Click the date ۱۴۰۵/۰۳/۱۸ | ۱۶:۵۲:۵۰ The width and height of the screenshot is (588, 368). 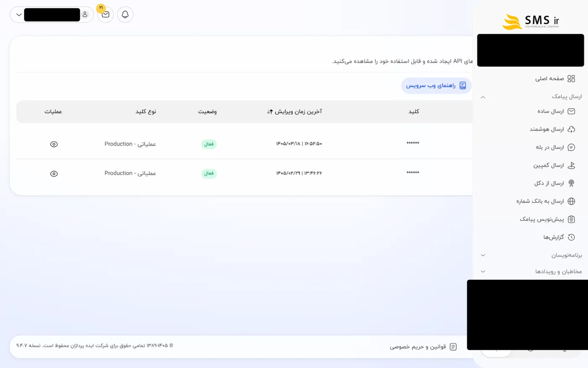coord(299,144)
